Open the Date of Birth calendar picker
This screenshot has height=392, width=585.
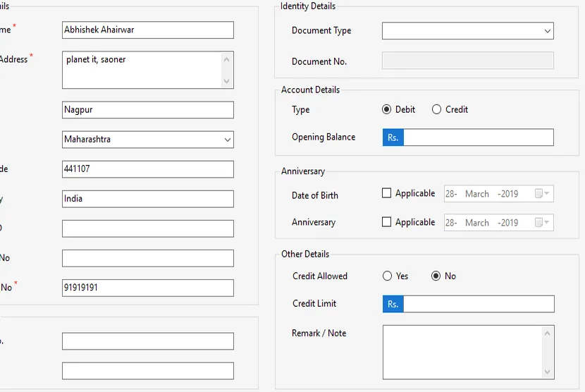pyautogui.click(x=542, y=194)
